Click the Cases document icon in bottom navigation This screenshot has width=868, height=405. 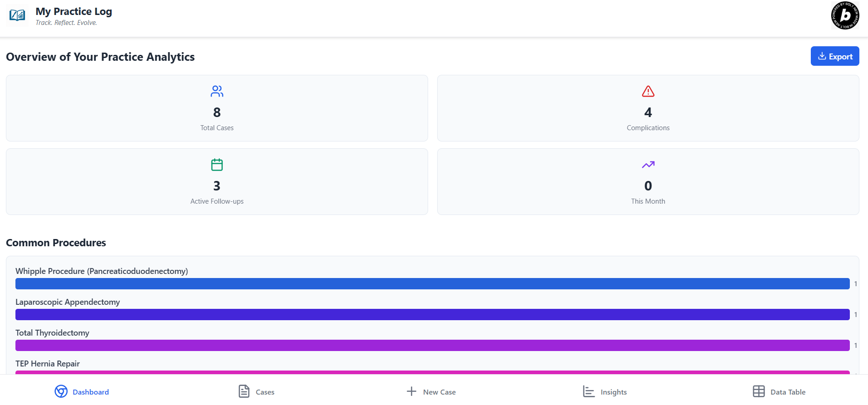pos(244,391)
